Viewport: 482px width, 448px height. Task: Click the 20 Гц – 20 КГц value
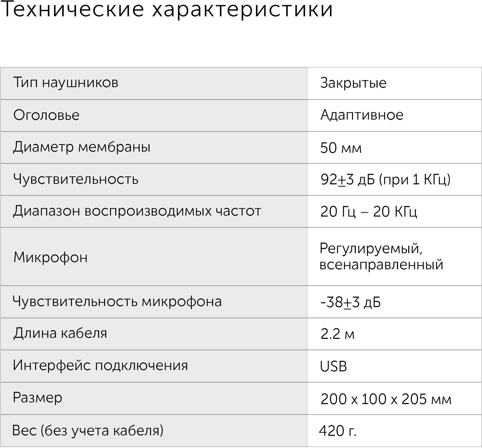click(369, 211)
